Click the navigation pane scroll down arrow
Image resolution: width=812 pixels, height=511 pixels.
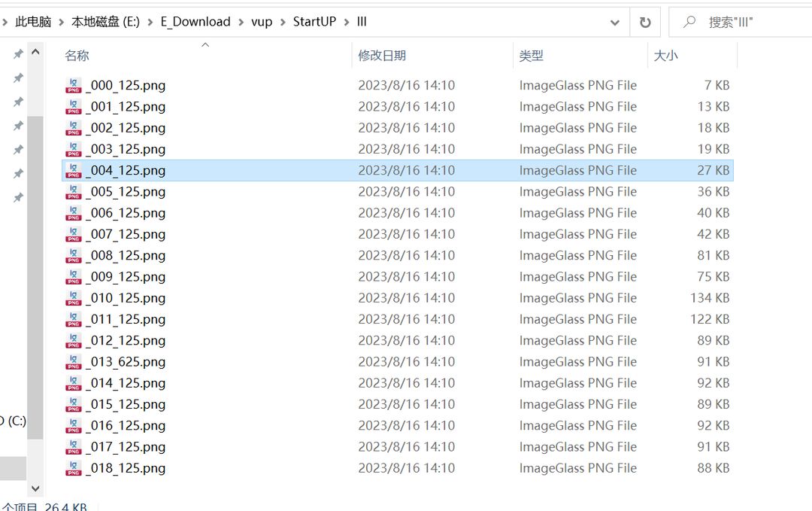(x=35, y=488)
